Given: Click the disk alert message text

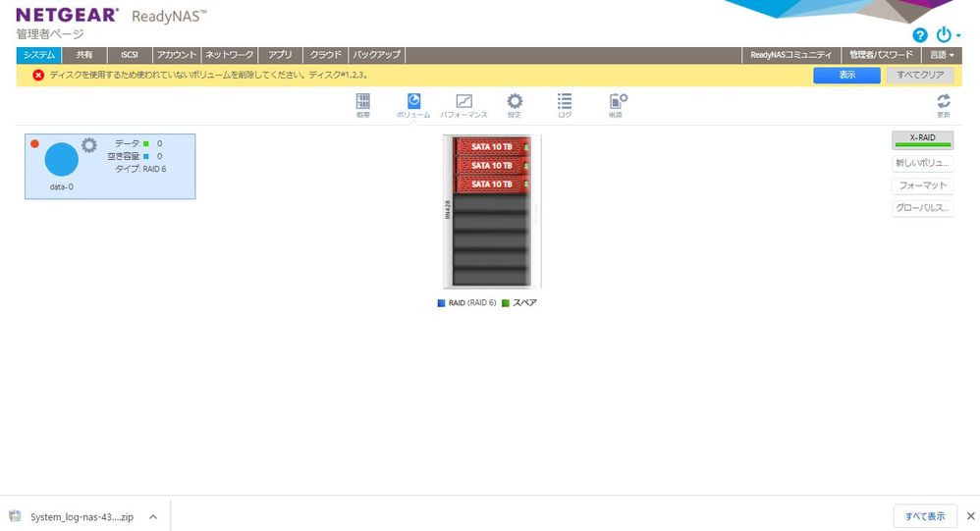Looking at the screenshot, I should (209, 75).
